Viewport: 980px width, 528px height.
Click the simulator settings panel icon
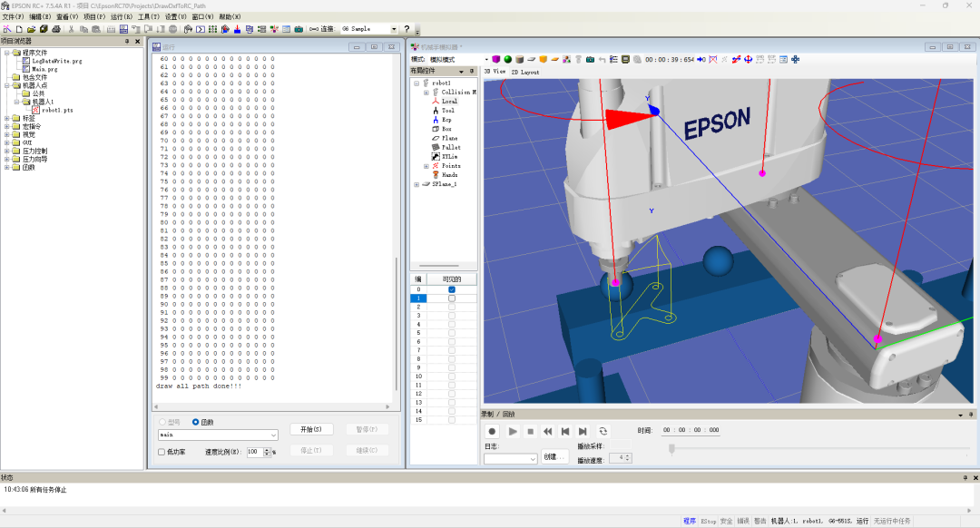pyautogui.click(x=783, y=59)
